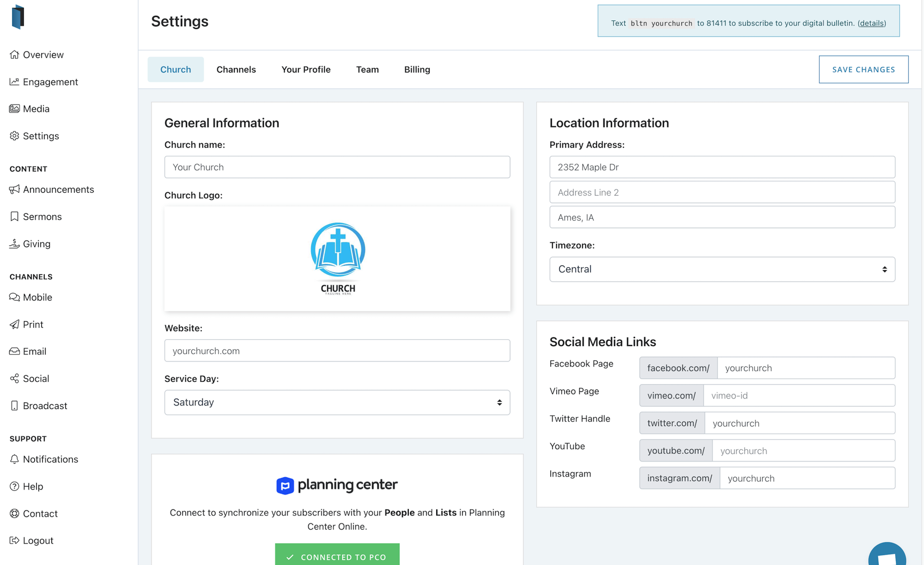Select the Email channel icon

(x=14, y=351)
